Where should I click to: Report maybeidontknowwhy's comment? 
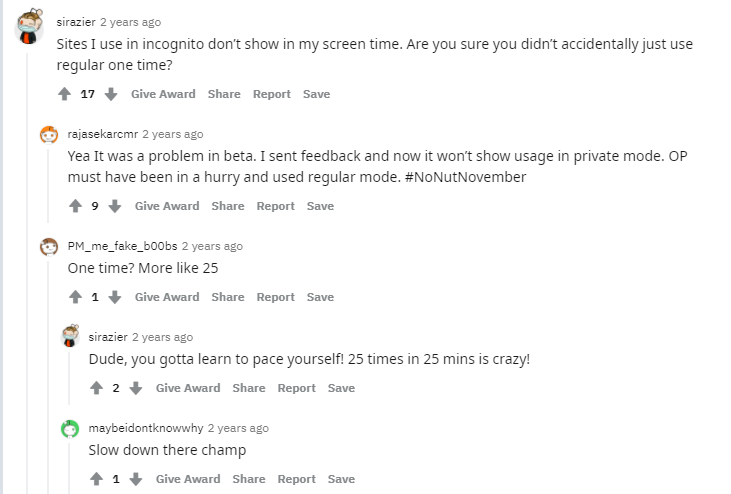coord(296,479)
